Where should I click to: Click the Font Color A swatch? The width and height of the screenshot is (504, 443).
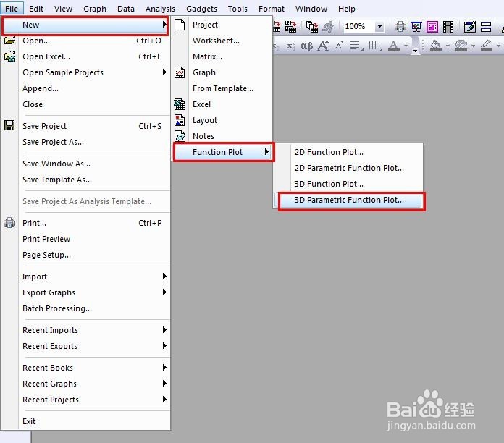point(394,46)
